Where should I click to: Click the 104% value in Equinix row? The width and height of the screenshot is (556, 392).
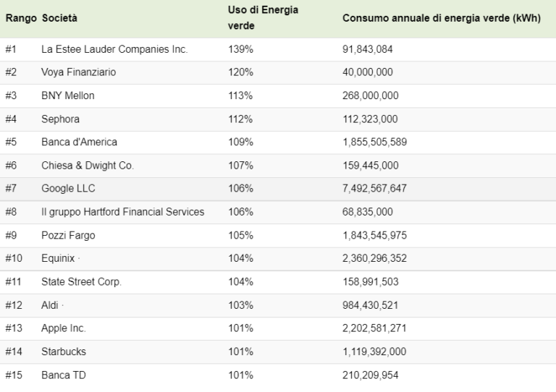pos(240,258)
